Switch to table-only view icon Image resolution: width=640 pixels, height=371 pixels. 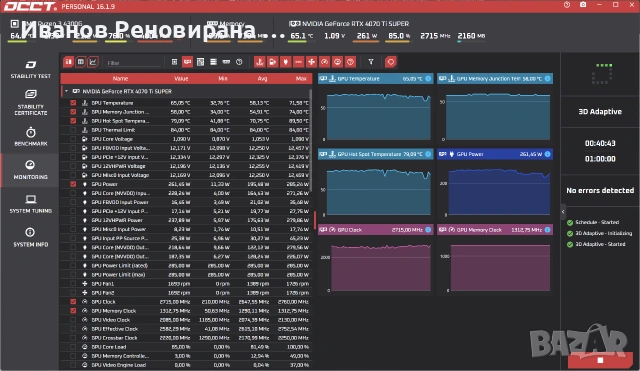pos(80,62)
